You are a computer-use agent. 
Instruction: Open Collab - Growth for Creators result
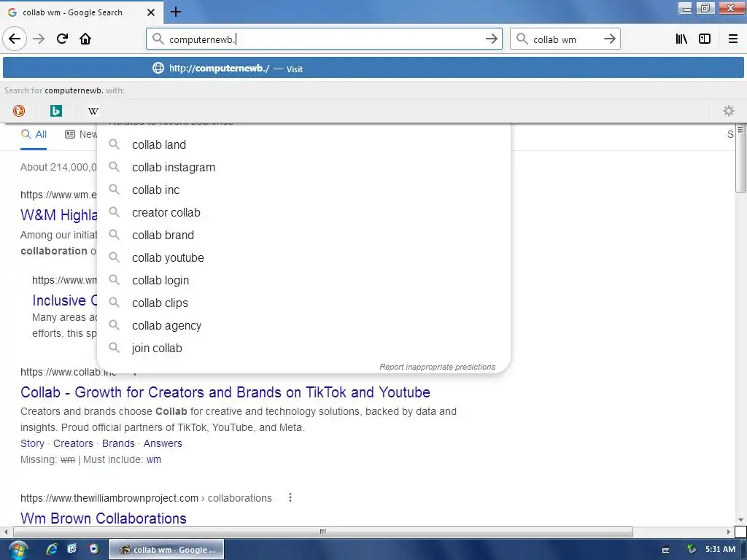[x=225, y=392]
